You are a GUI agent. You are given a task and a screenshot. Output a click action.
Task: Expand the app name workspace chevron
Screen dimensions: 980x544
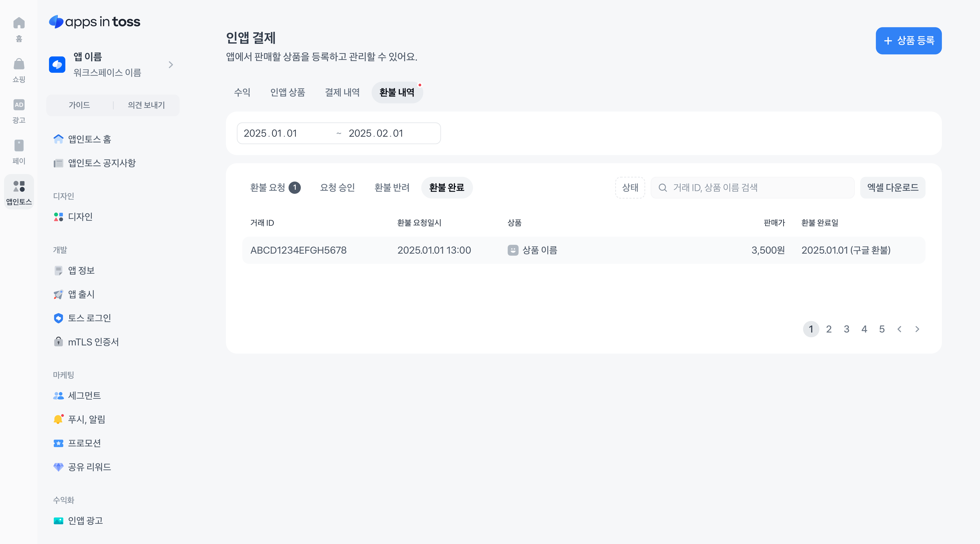click(171, 65)
